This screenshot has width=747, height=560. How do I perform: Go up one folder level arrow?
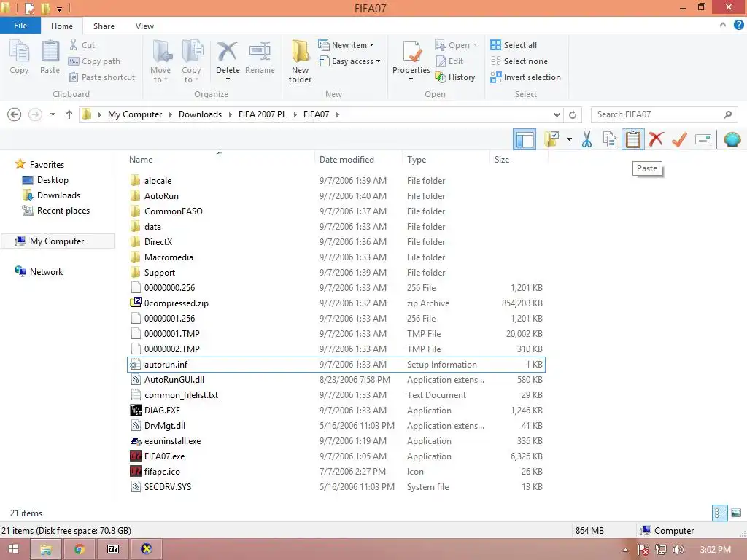[x=69, y=114]
